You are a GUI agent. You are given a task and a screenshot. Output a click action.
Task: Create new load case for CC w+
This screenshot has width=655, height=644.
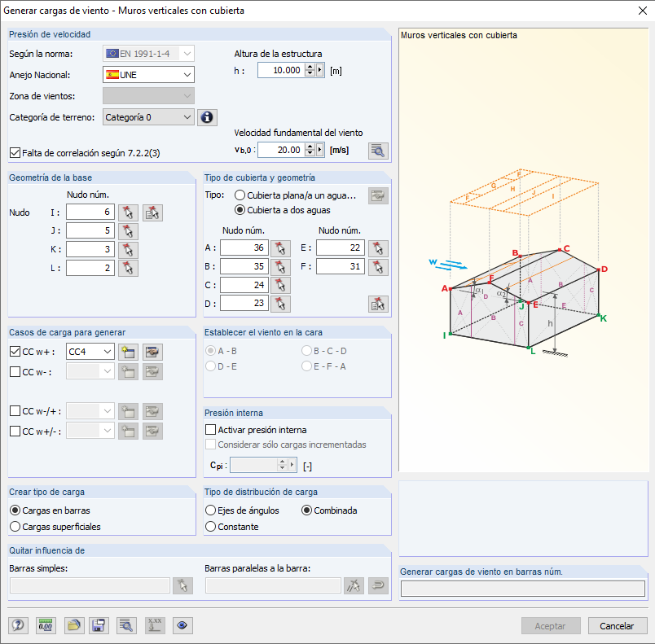(128, 353)
